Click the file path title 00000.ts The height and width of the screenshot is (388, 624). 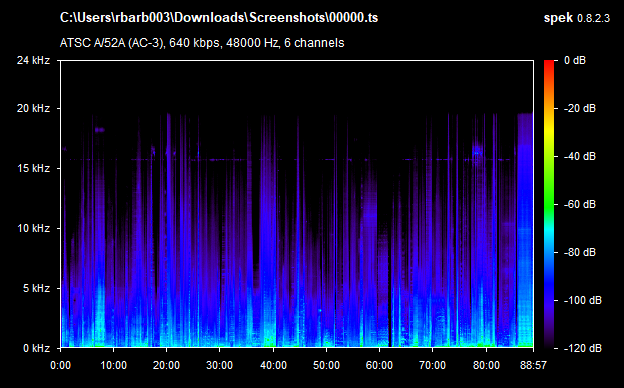pos(218,18)
